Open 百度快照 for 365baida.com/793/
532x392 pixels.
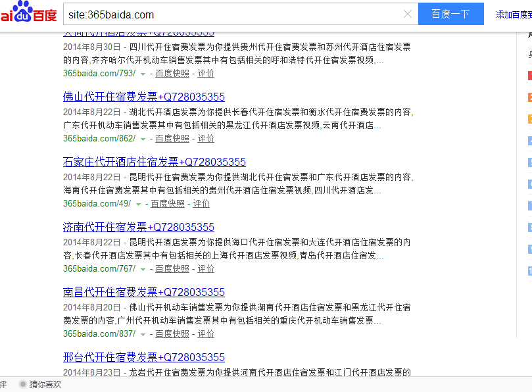172,73
